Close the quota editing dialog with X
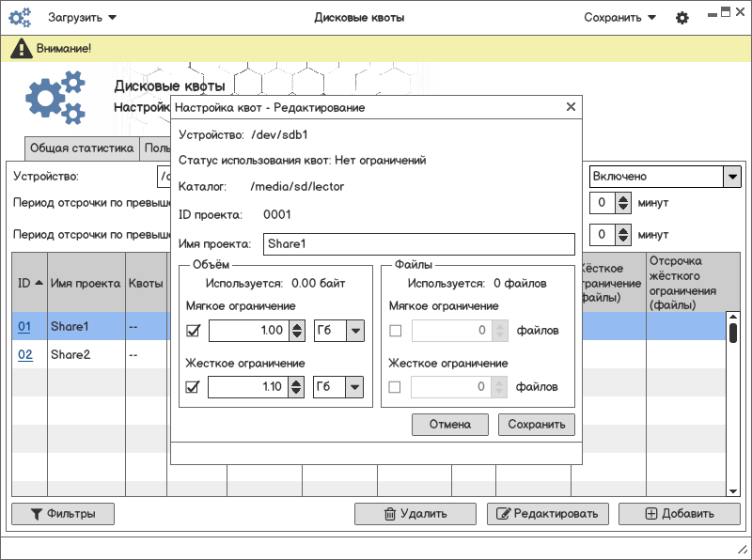Viewport: 752px width, 560px height. [571, 108]
